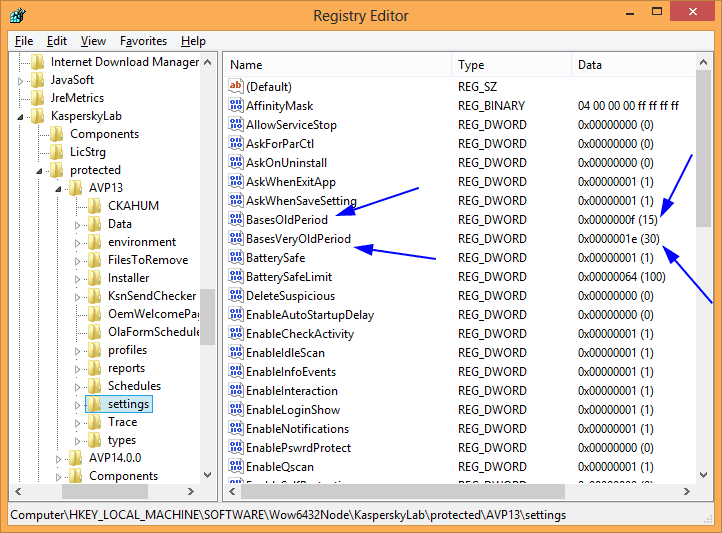Click the Registry Editor app icon in title bar
Screen dimensions: 722x533
pos(17,15)
